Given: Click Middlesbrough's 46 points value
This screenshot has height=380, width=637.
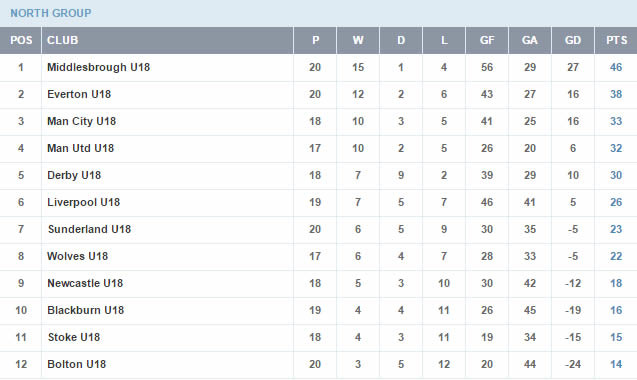Looking at the screenshot, I should coord(616,67).
